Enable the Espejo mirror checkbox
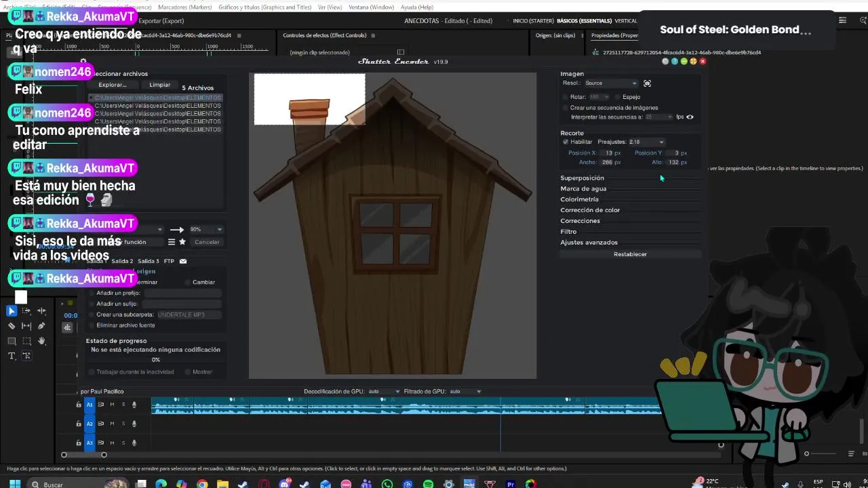Image resolution: width=868 pixels, height=488 pixels. click(x=618, y=97)
